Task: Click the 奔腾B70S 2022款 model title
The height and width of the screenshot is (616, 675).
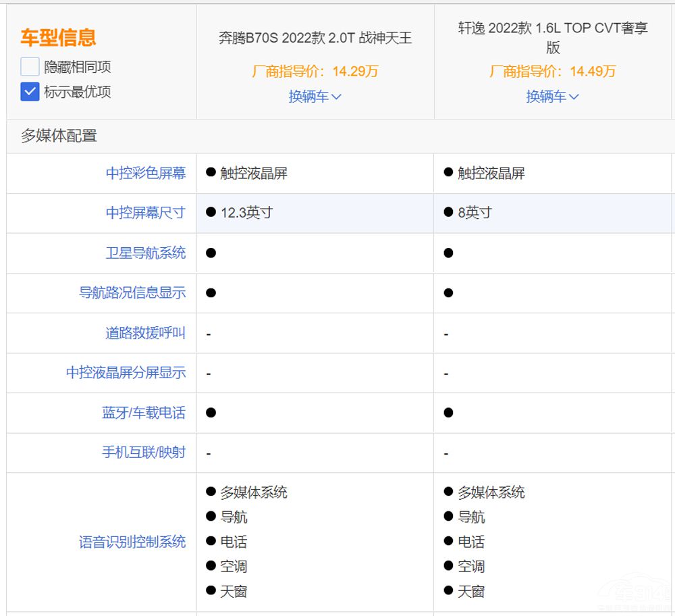Action: coord(315,38)
